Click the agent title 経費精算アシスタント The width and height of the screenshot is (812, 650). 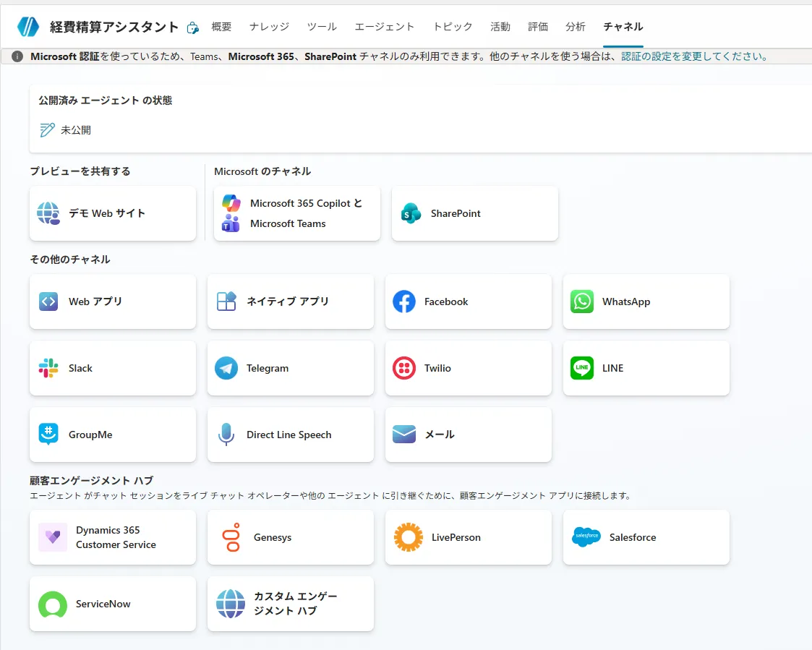tap(114, 27)
